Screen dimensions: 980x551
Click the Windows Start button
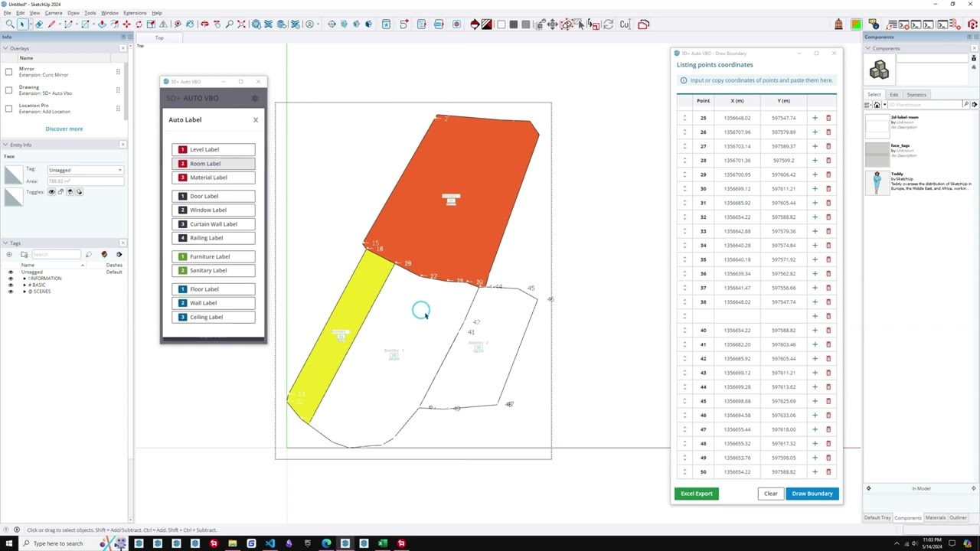point(8,543)
